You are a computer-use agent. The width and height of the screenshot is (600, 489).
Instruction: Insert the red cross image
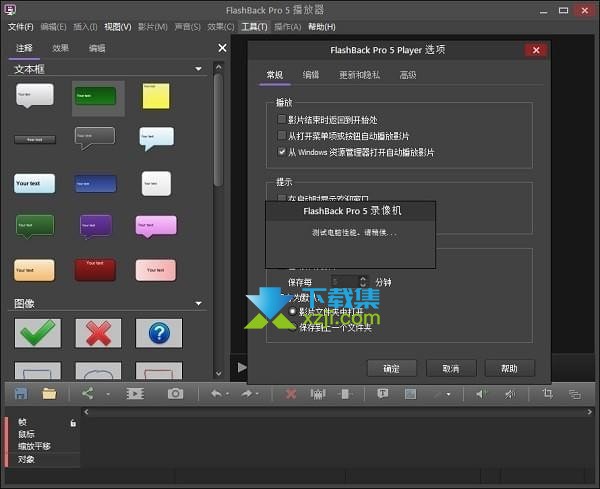click(98, 333)
